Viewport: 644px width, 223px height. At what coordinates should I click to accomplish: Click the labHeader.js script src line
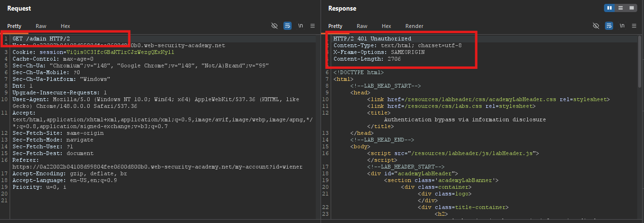click(453, 153)
